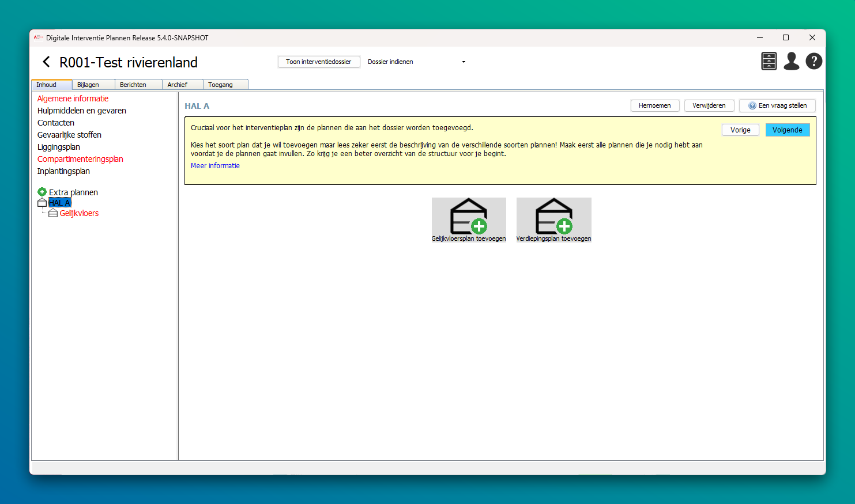This screenshot has width=855, height=504.
Task: Open the archive cabinet icon
Action: (769, 61)
